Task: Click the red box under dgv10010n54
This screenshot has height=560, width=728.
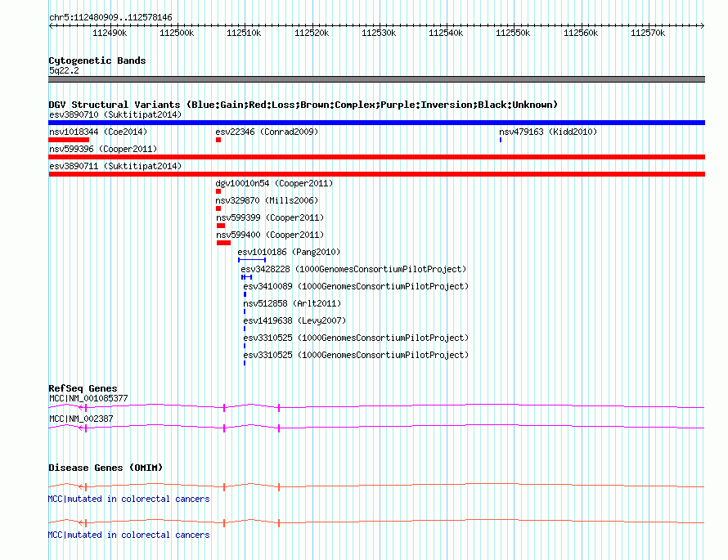Action: click(x=218, y=191)
